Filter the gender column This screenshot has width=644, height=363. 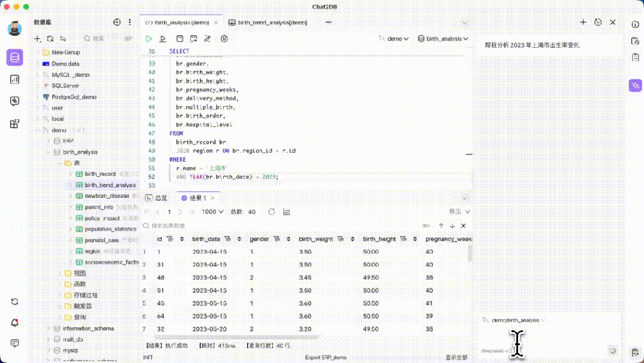click(x=277, y=238)
